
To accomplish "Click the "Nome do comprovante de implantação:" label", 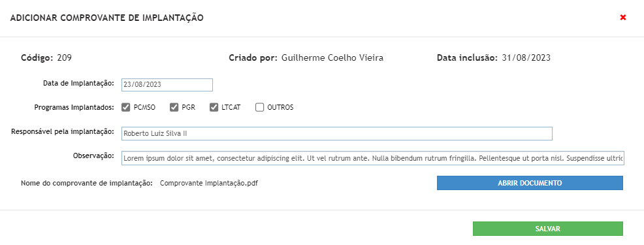I will [87, 184].
